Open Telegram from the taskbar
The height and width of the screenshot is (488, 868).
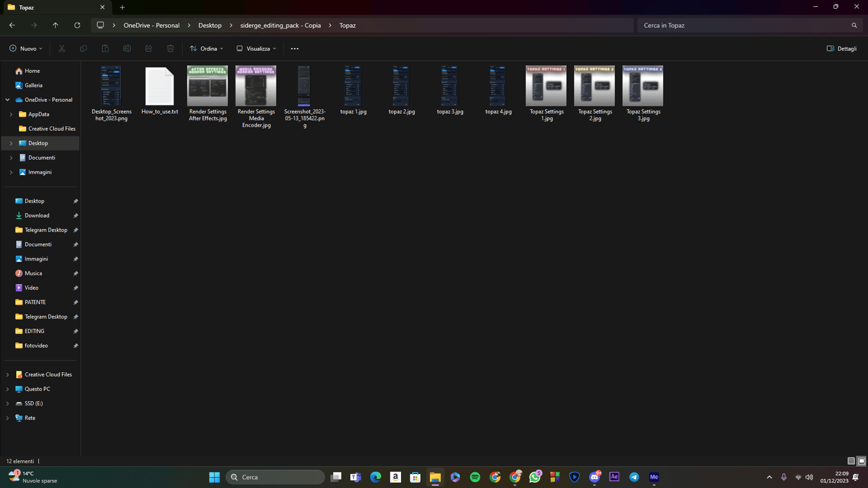point(634,477)
